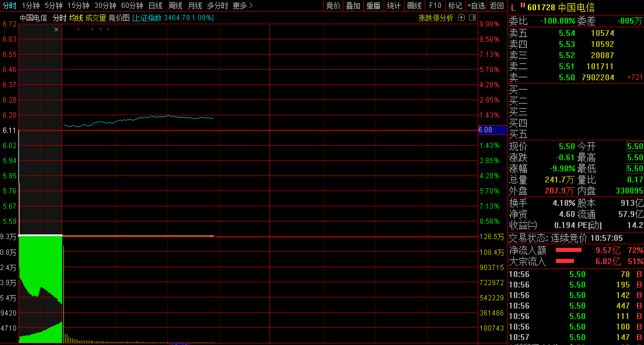644x345 pixels.
Task: Click the red L marker beside the stock code
Action: coord(514,8)
